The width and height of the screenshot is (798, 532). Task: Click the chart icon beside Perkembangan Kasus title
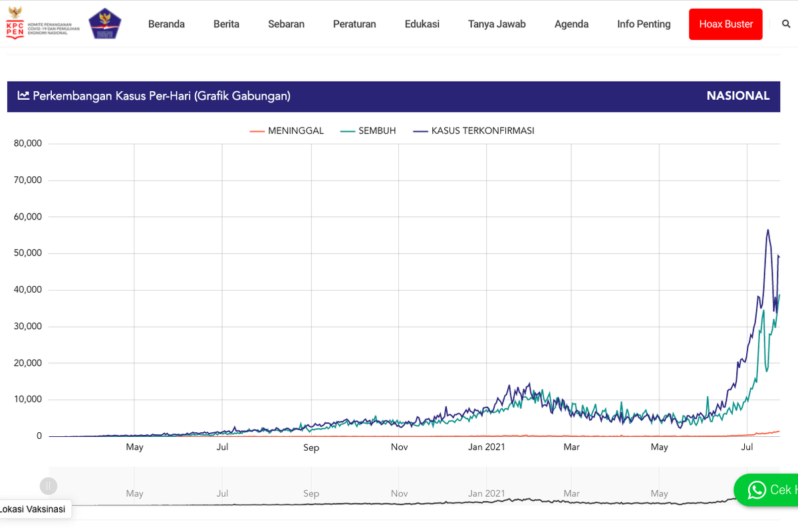(x=23, y=96)
